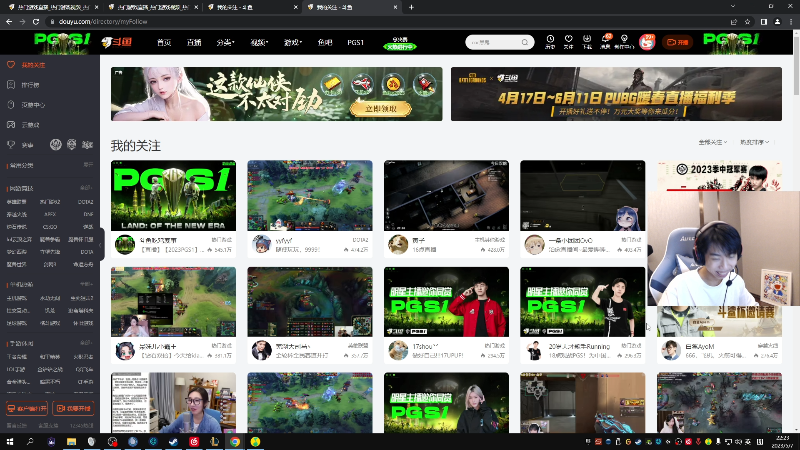The height and width of the screenshot is (450, 800).
Task: Click streamer avatar under PGS1 stream card
Action: tap(124, 244)
